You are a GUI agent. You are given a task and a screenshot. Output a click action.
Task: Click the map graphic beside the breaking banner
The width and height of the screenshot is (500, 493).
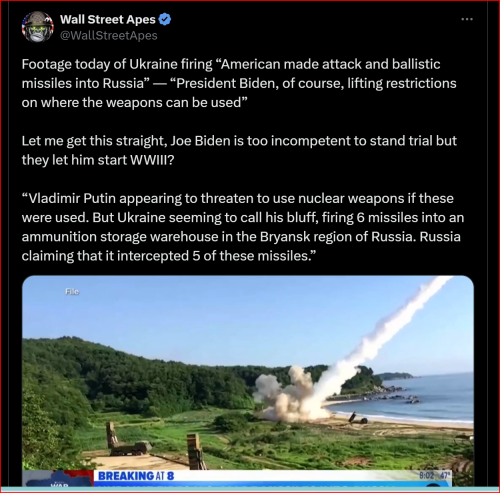point(58,478)
